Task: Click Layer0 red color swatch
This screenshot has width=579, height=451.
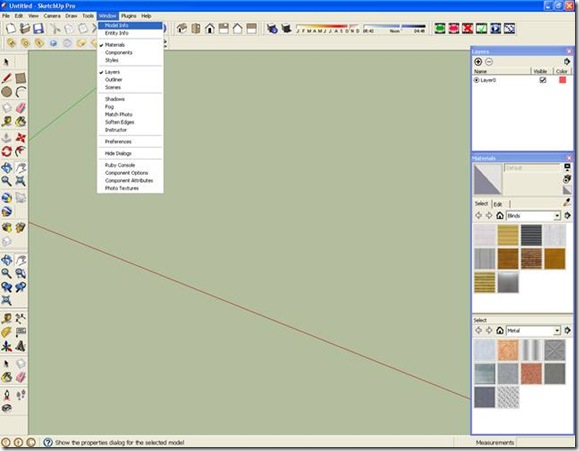Action: click(562, 80)
